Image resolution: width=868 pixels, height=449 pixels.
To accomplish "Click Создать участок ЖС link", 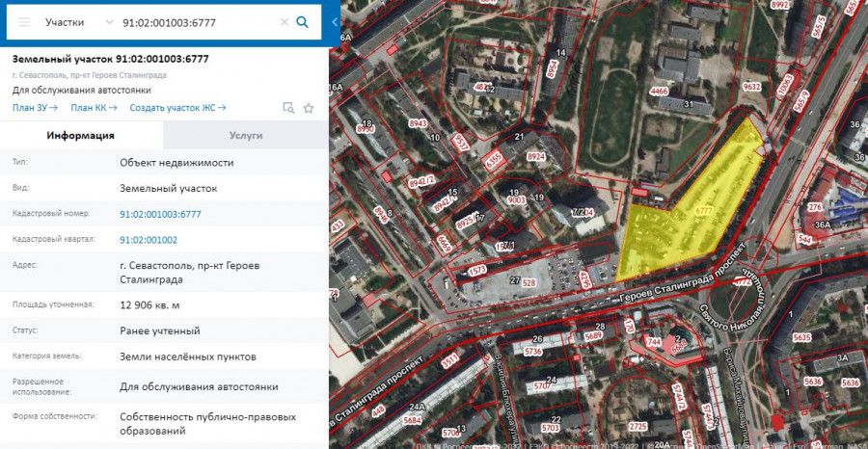I will 177,108.
